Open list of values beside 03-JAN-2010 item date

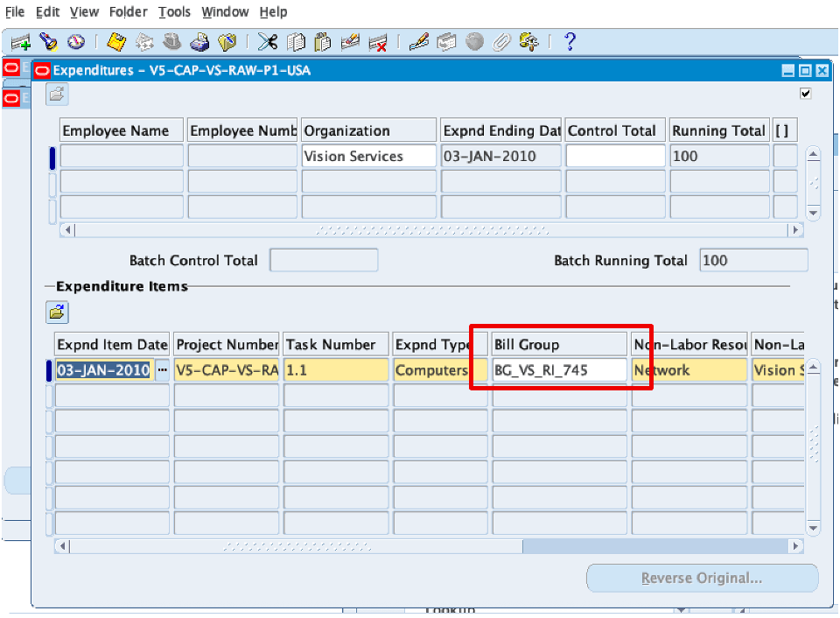click(x=162, y=369)
